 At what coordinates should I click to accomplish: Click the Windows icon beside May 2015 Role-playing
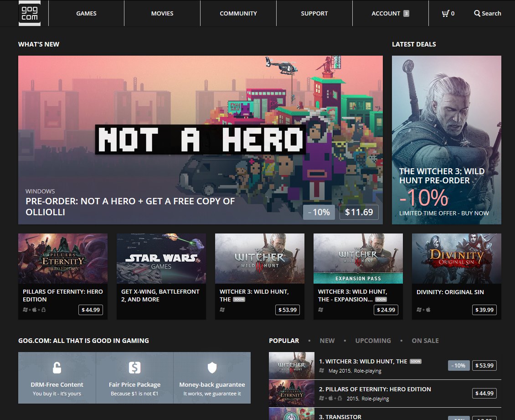pyautogui.click(x=322, y=371)
